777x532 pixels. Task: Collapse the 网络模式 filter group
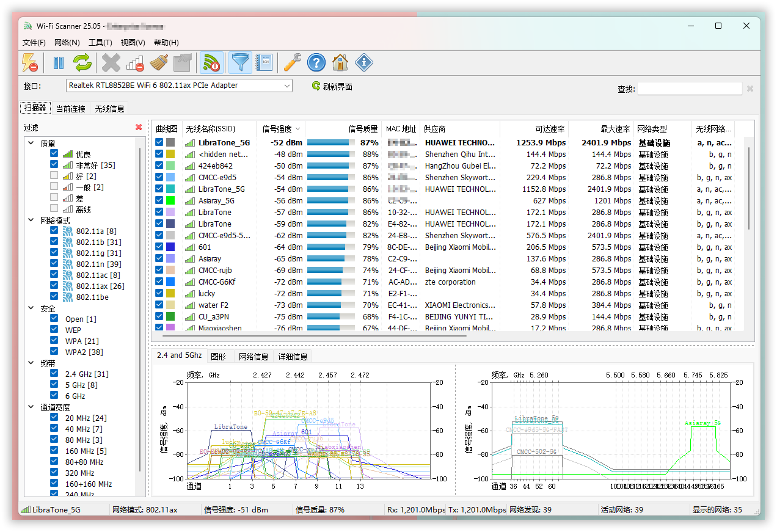[x=31, y=220]
